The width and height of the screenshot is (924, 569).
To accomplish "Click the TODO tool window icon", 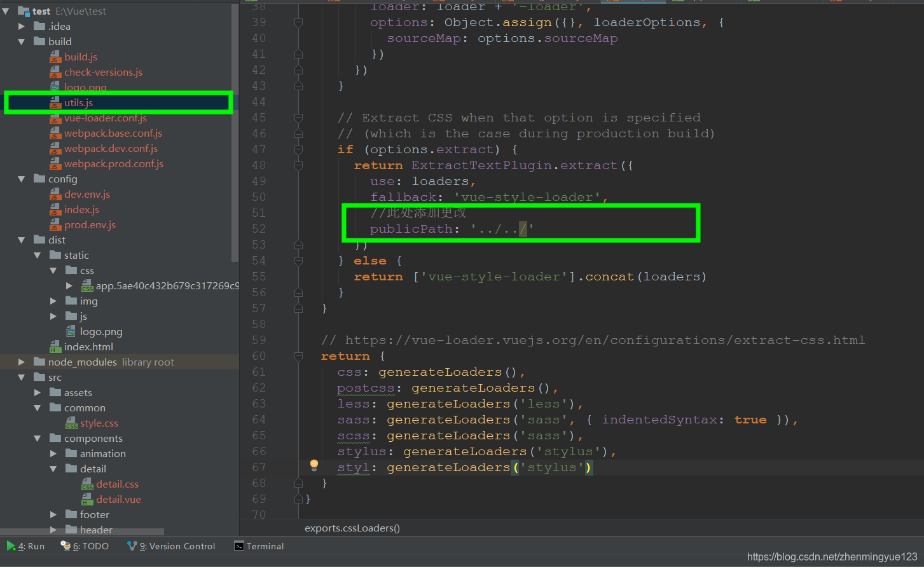I will click(x=66, y=546).
